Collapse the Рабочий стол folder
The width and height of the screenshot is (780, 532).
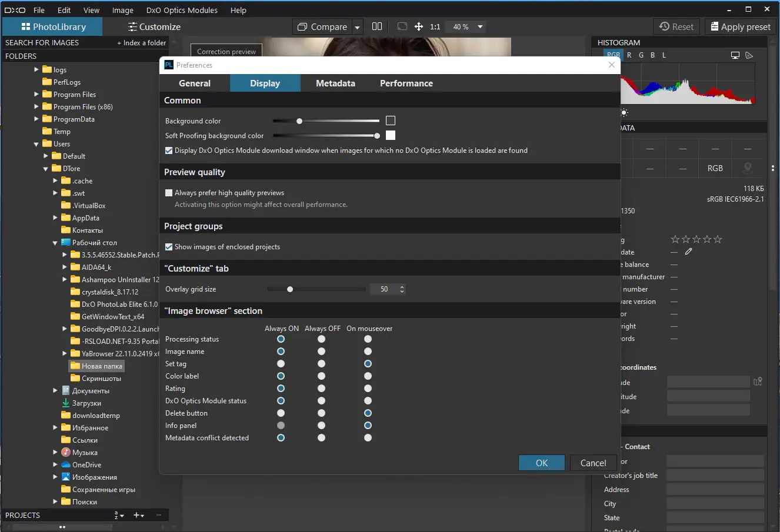55,243
